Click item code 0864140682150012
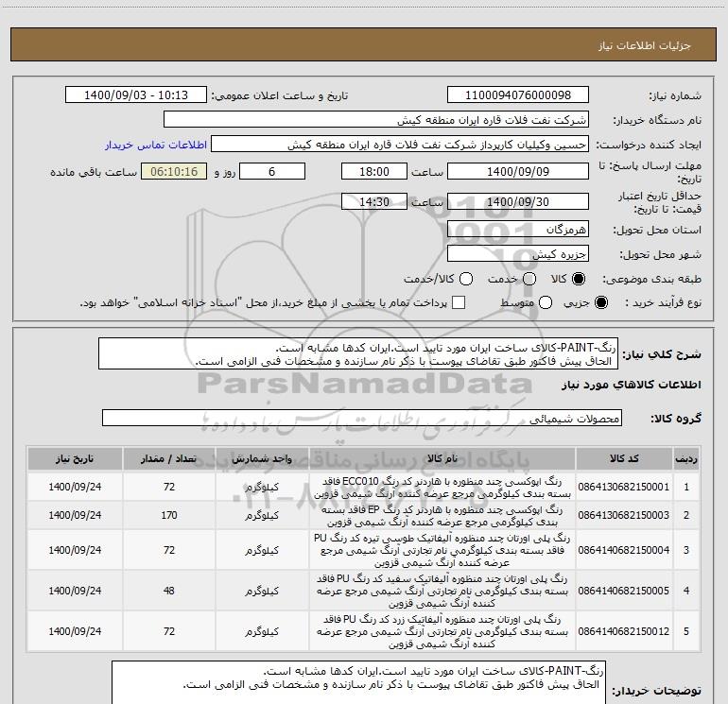 (x=624, y=631)
